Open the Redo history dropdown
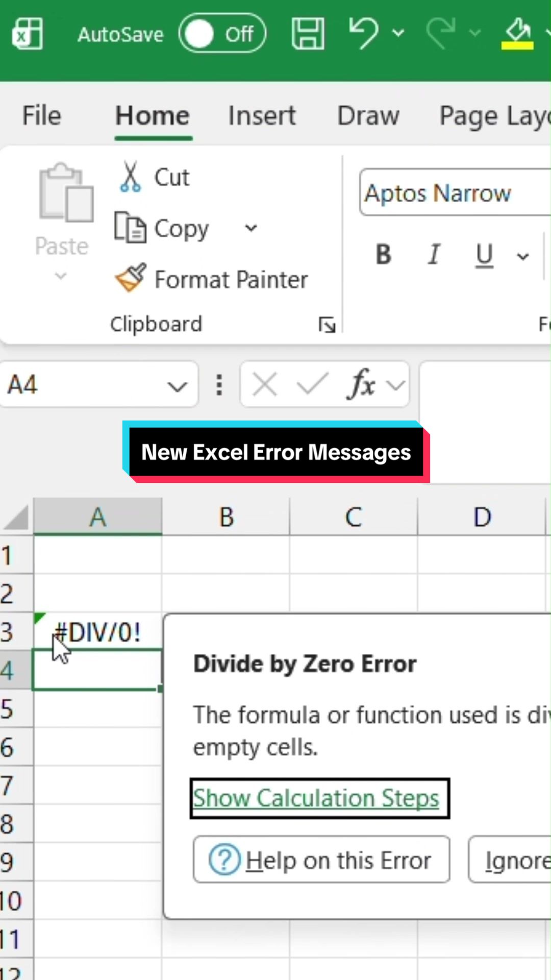The image size is (551, 980). point(475,34)
